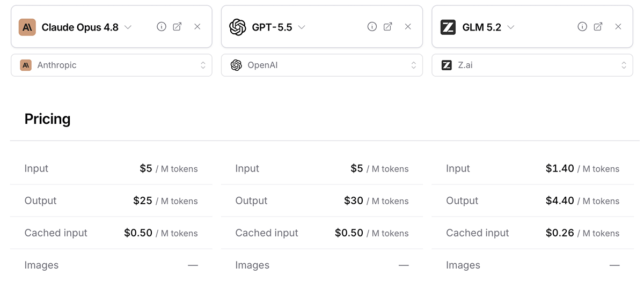644x290 pixels.
Task: Expand the Claude Opus 4.8 model chevron
Action: point(128,27)
